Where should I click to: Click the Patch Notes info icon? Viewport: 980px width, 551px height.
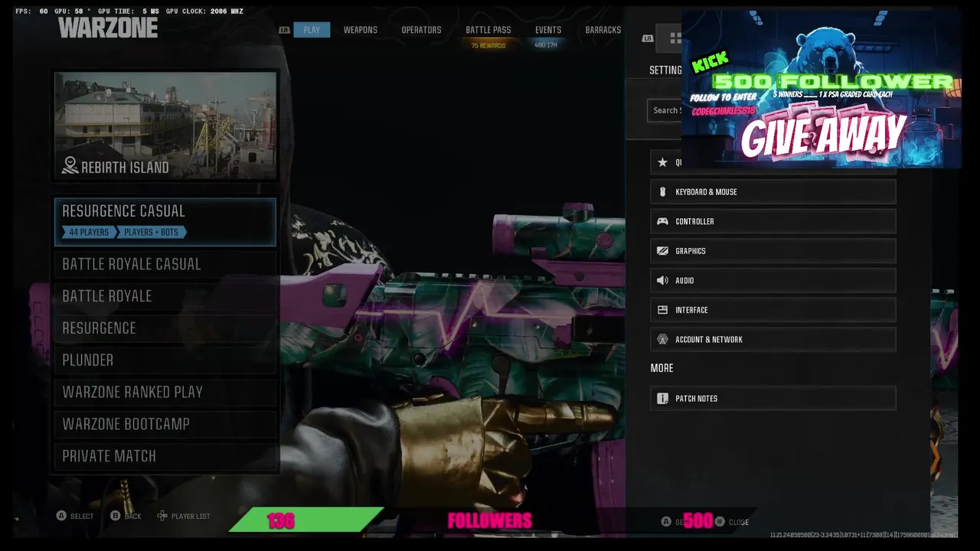[662, 398]
